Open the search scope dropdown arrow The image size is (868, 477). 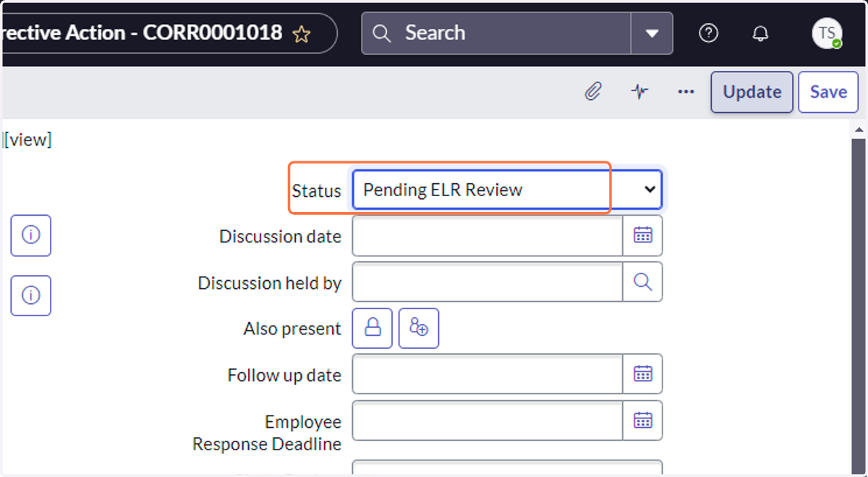652,33
